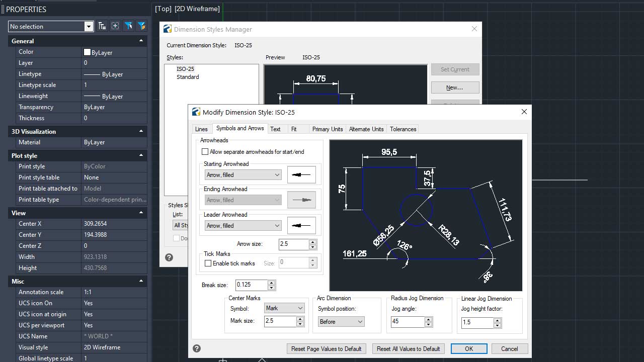Open the Starting Arrowhead dropdown
This screenshot has height=362, width=644.
(243, 175)
